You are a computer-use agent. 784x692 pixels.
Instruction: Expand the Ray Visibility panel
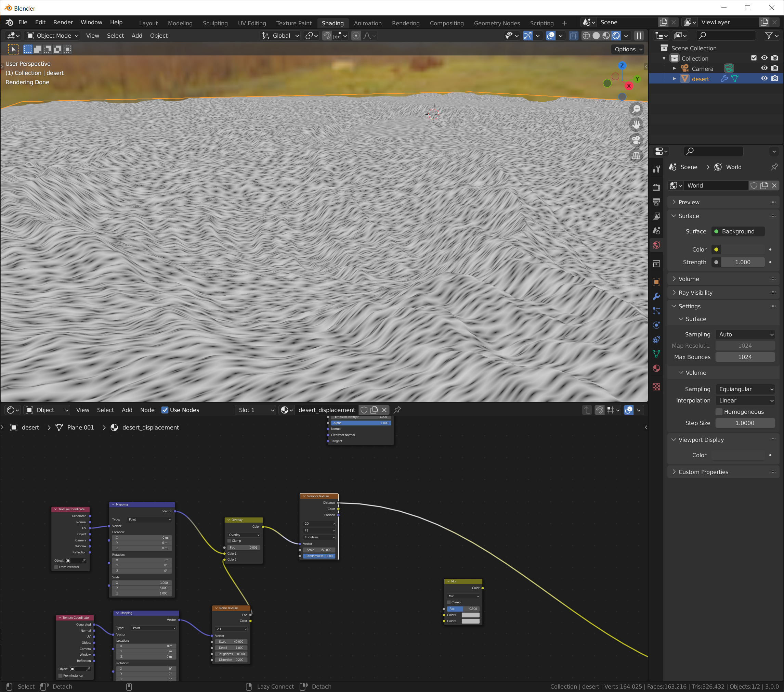[695, 293]
